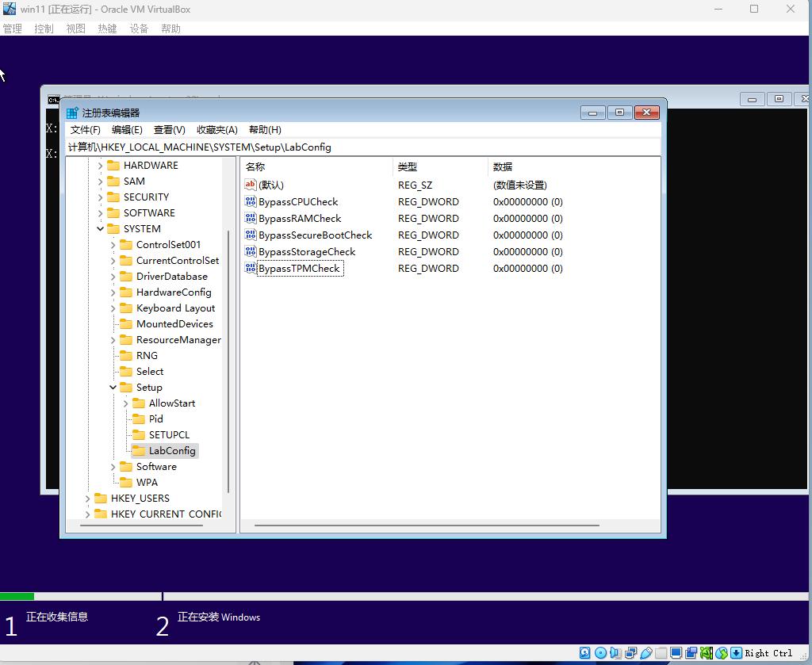
Task: Select the BypassTPMCheck registry value
Action: coord(299,269)
